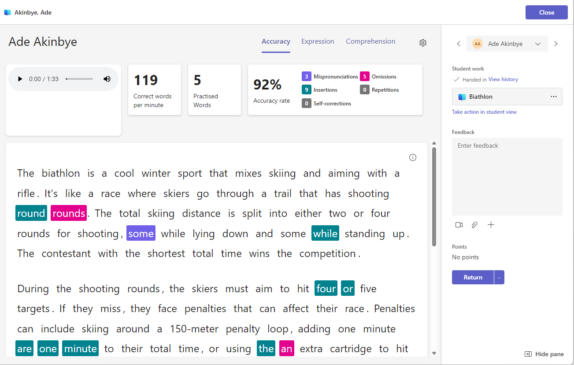
Task: Click the info icon above the passage
Action: click(413, 157)
